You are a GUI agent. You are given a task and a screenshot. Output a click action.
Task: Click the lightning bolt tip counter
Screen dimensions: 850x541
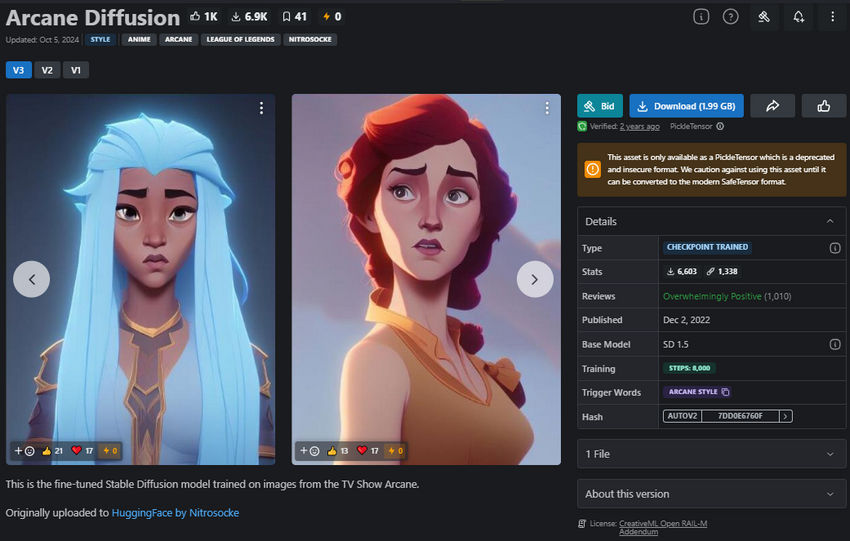[x=332, y=17]
